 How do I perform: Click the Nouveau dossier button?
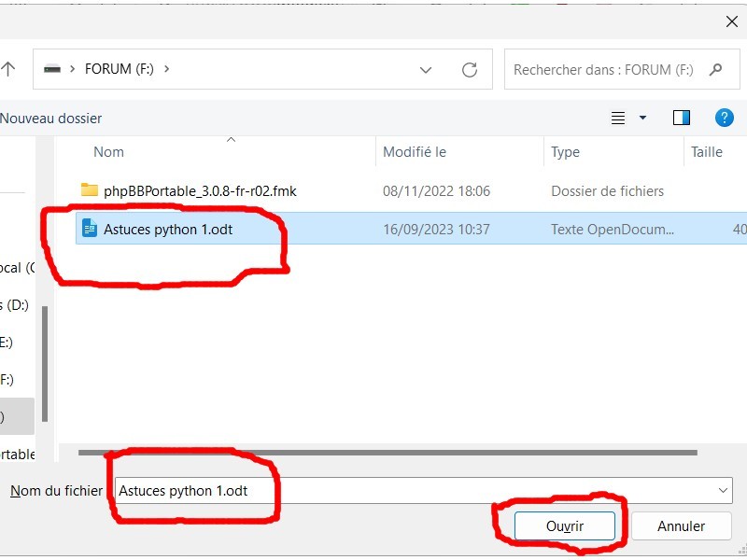[x=51, y=119]
